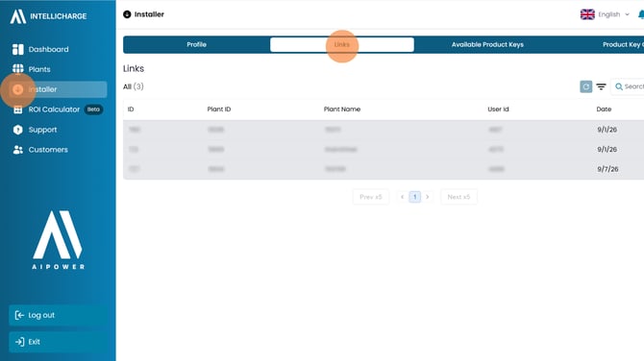Open the English language dropdown
The width and height of the screenshot is (644, 361).
(x=605, y=14)
